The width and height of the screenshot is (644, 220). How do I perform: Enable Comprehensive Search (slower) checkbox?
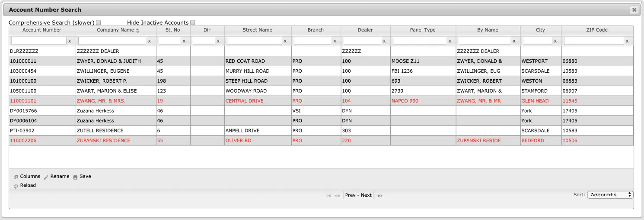[99, 23]
